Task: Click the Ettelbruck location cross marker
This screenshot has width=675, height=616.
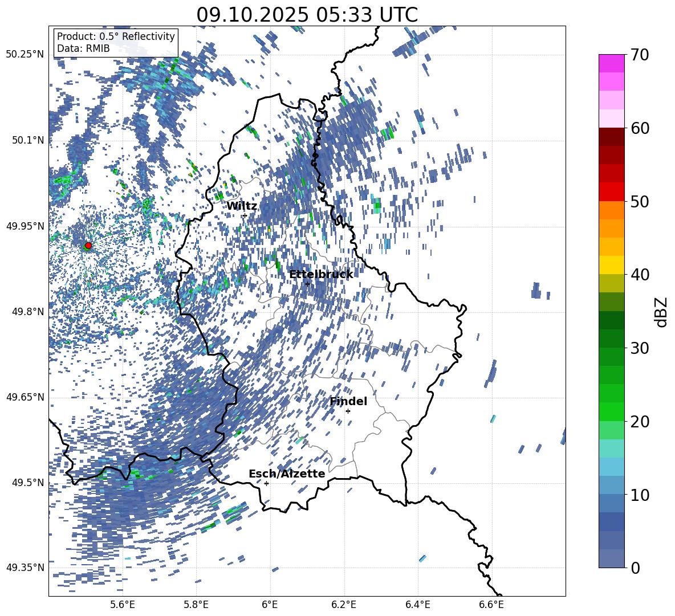Action: tap(307, 284)
